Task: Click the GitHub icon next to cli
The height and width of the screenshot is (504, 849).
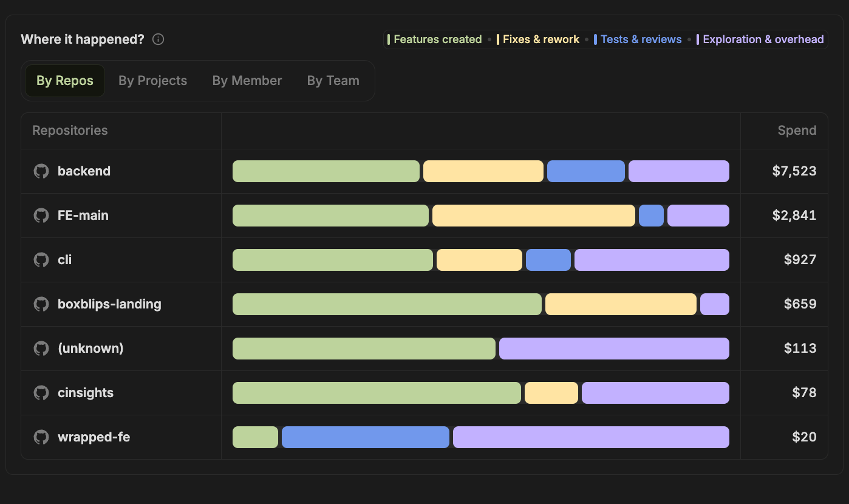Action: 41,260
